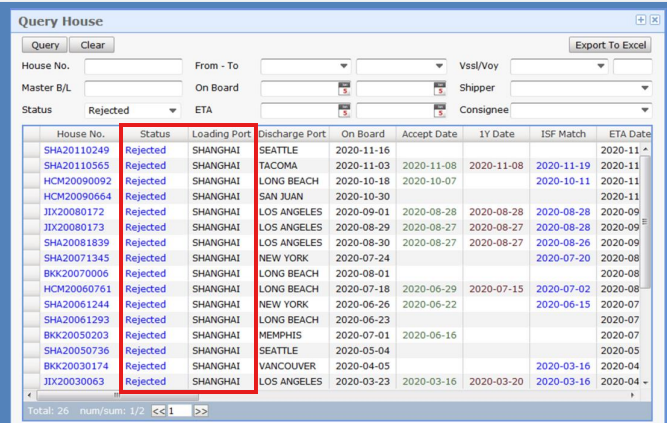
Task: Sort by the Accept Date column header
Action: pyautogui.click(x=429, y=134)
